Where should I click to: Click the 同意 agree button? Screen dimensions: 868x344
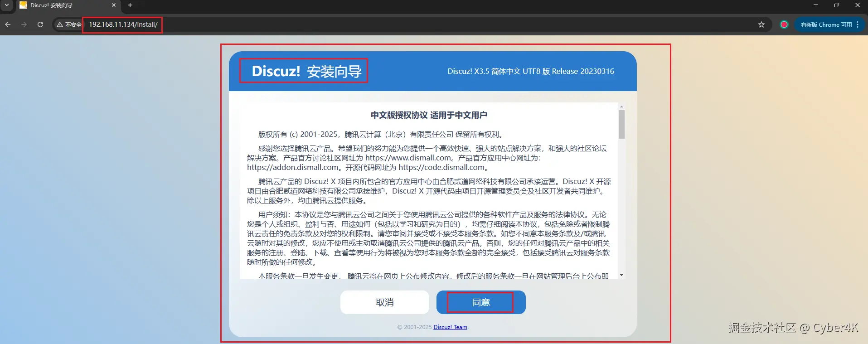point(481,302)
